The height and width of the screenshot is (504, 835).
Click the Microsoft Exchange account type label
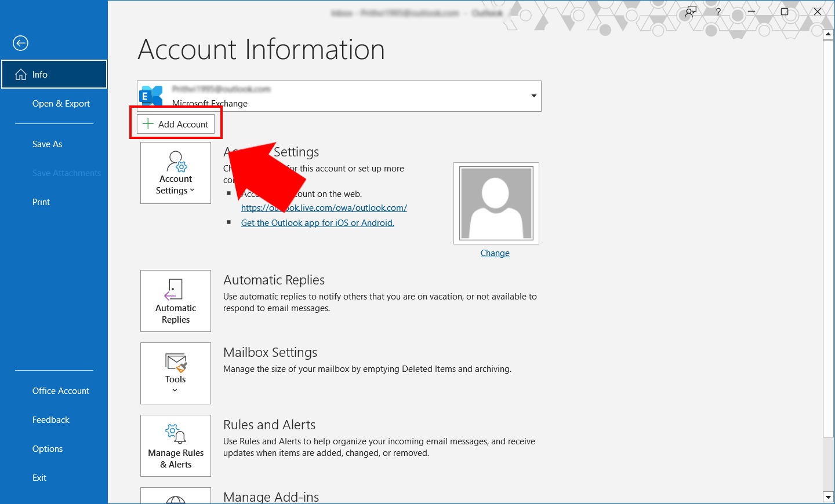click(210, 104)
